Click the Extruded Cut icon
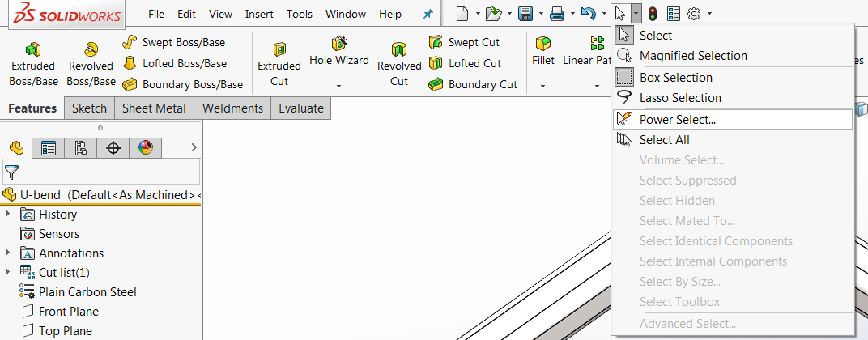 coord(279,49)
